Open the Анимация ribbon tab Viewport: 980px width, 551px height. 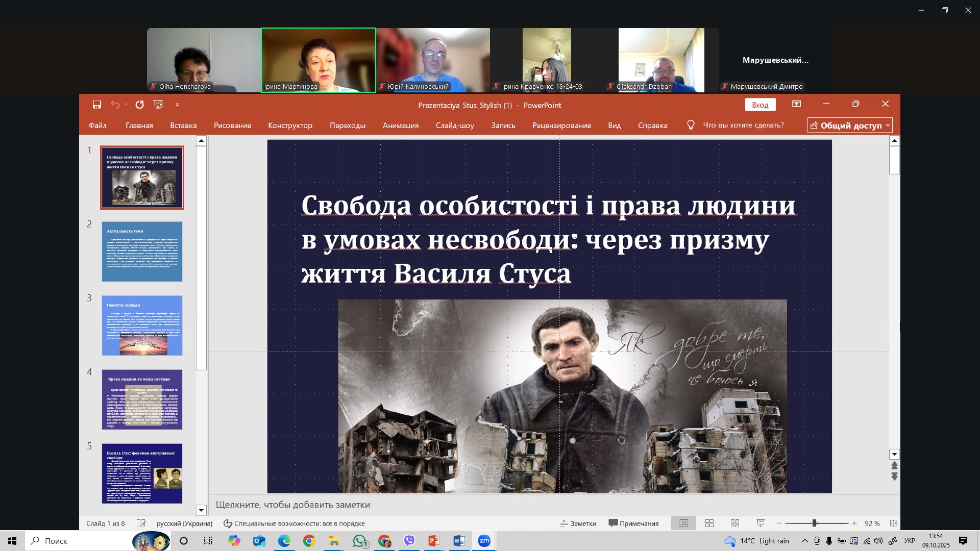point(401,126)
